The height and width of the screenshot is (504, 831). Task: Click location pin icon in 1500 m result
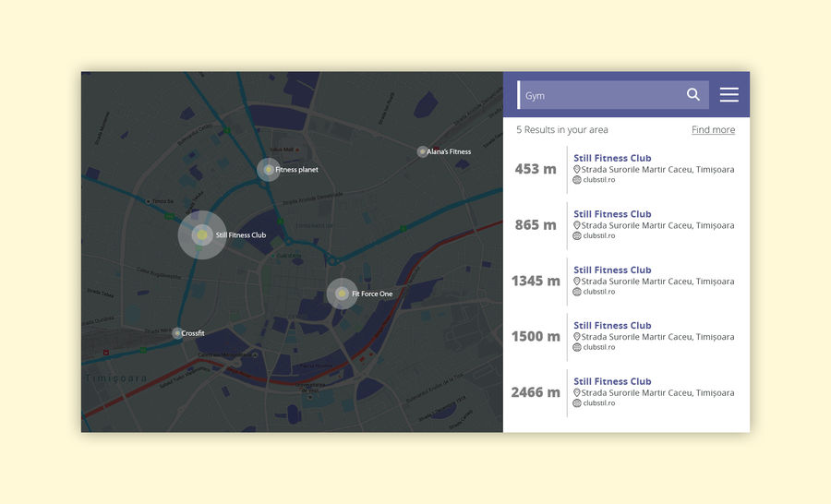point(576,337)
